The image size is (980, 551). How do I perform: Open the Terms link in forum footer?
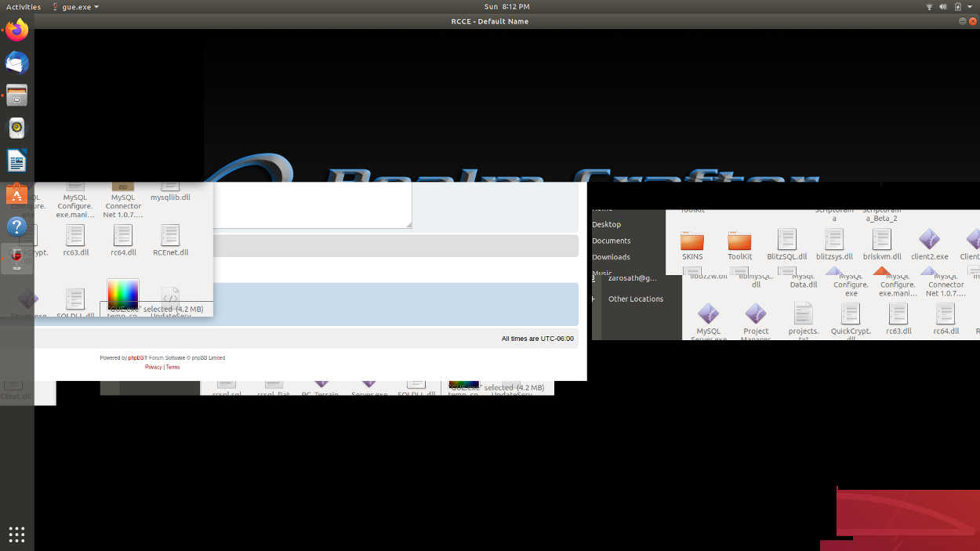tap(172, 367)
